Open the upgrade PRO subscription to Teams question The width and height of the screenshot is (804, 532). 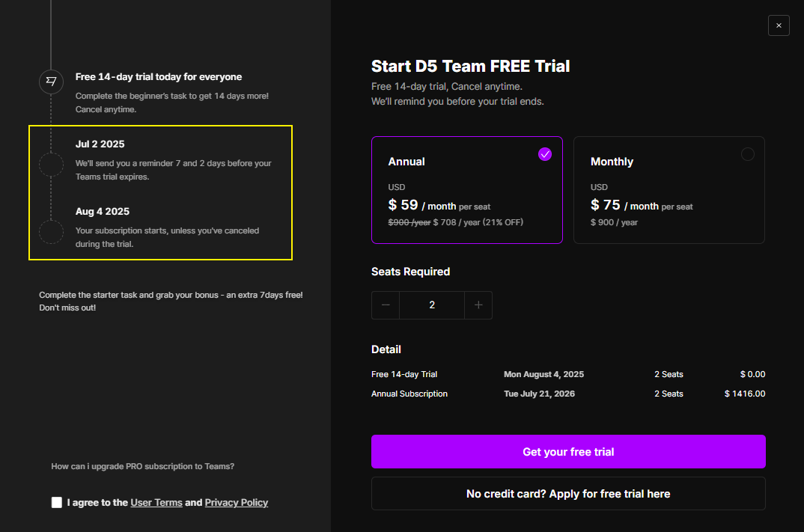tap(142, 466)
